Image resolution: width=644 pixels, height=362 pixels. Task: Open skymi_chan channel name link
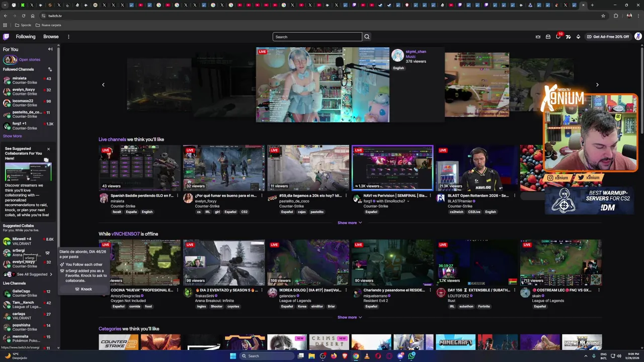coord(416,51)
